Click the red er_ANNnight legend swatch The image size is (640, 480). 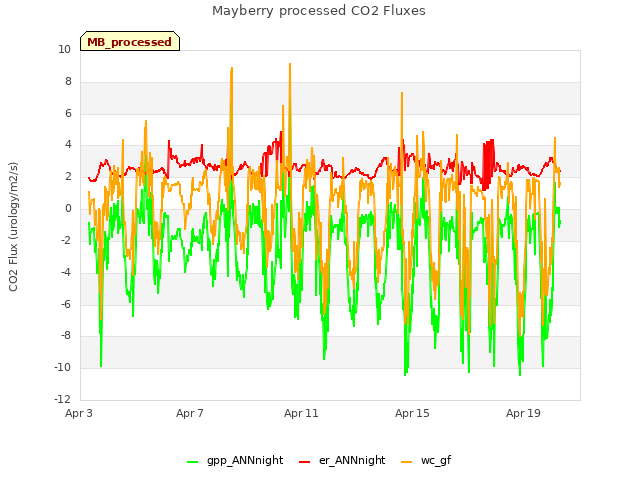click(x=304, y=462)
